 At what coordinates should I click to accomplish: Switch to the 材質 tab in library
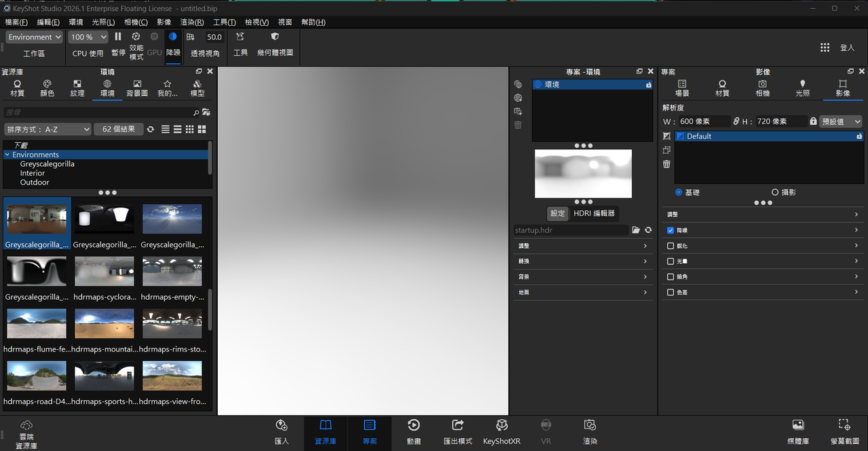[18, 88]
